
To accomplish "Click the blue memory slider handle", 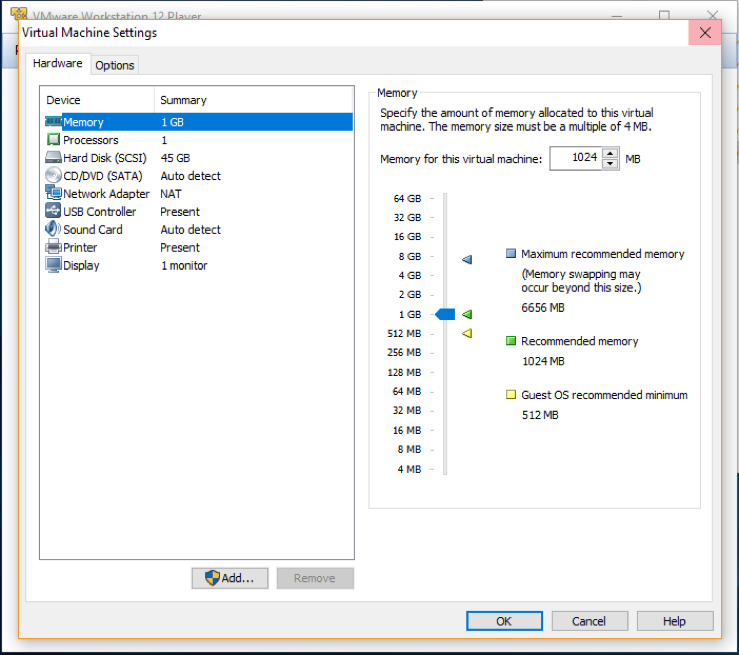I will pyautogui.click(x=446, y=314).
